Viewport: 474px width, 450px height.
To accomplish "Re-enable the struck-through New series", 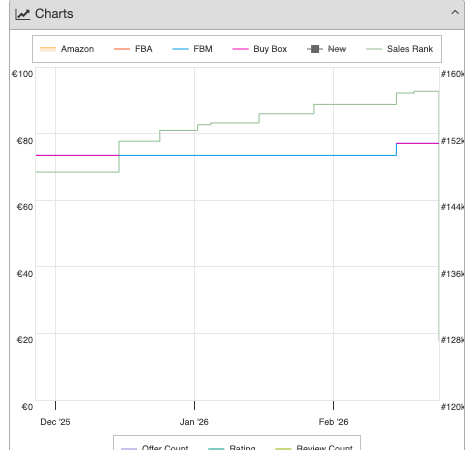I will point(326,49).
